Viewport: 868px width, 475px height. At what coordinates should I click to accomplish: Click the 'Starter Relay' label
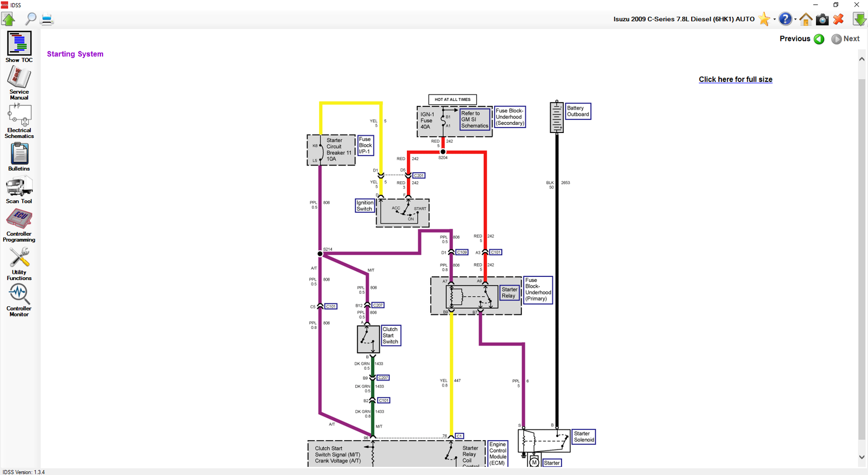click(509, 293)
